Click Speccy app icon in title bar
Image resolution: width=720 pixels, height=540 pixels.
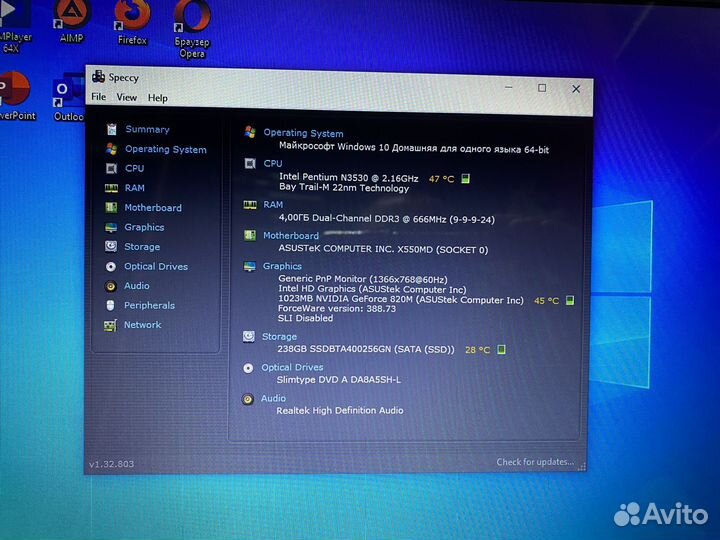(98, 76)
